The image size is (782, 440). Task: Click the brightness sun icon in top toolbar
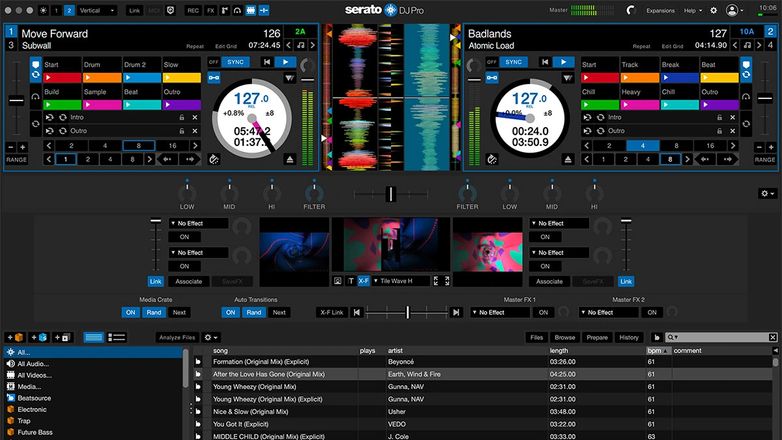click(43, 10)
